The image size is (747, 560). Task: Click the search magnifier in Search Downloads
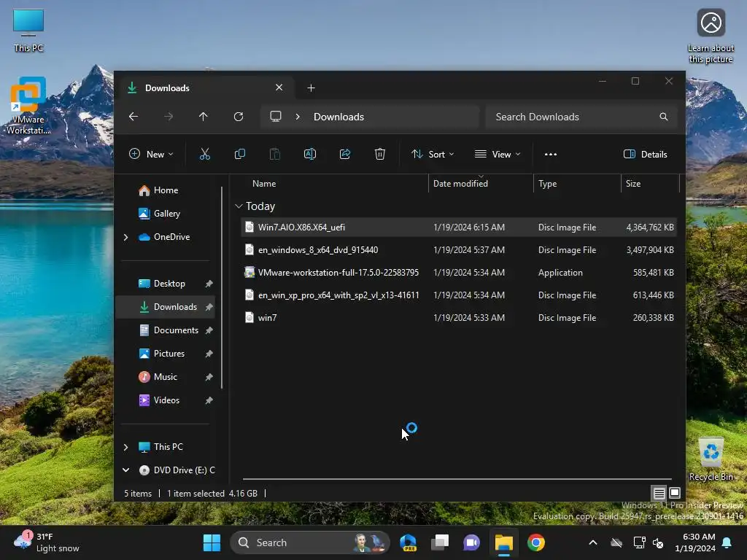click(x=664, y=117)
